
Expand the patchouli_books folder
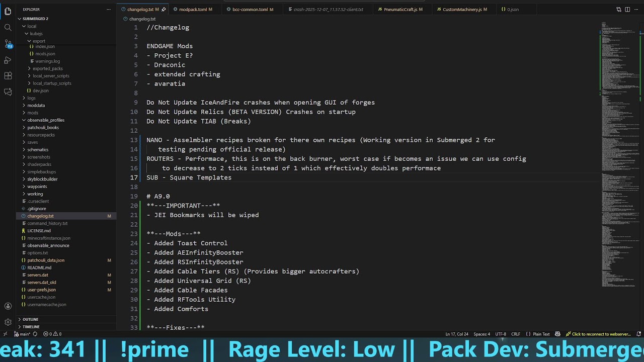(67, 128)
